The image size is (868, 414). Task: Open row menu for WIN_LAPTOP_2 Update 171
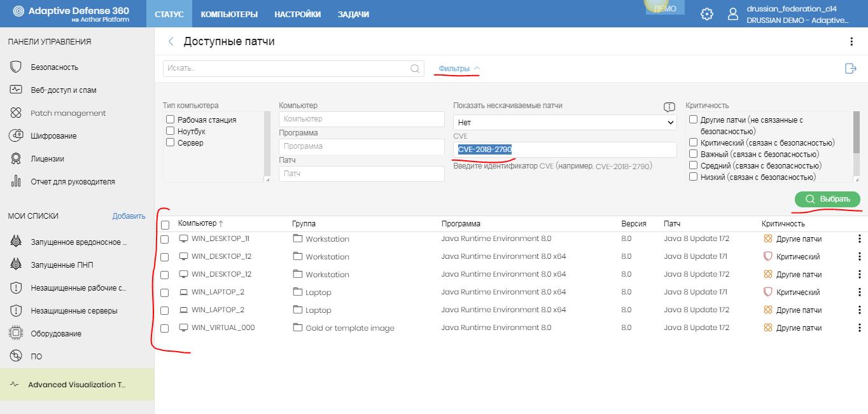[x=860, y=293]
